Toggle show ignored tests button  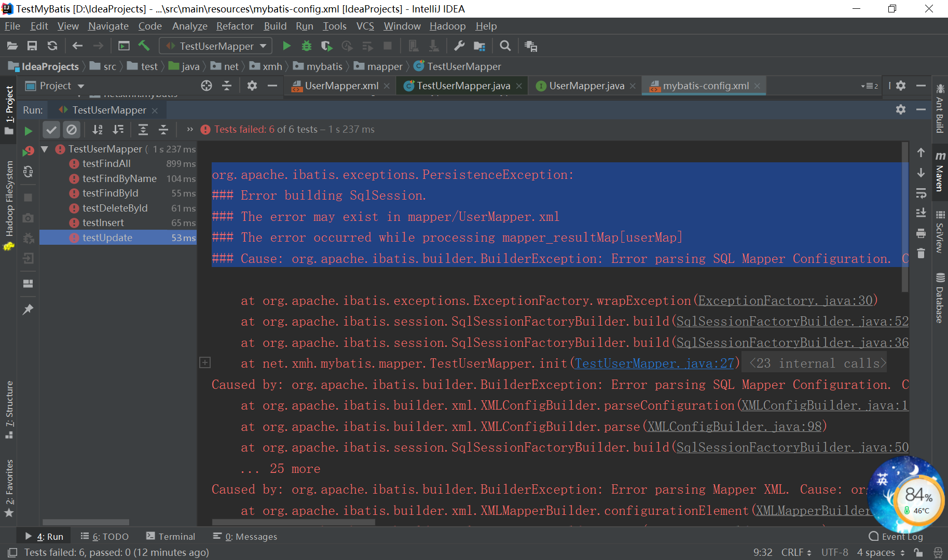pyautogui.click(x=72, y=130)
